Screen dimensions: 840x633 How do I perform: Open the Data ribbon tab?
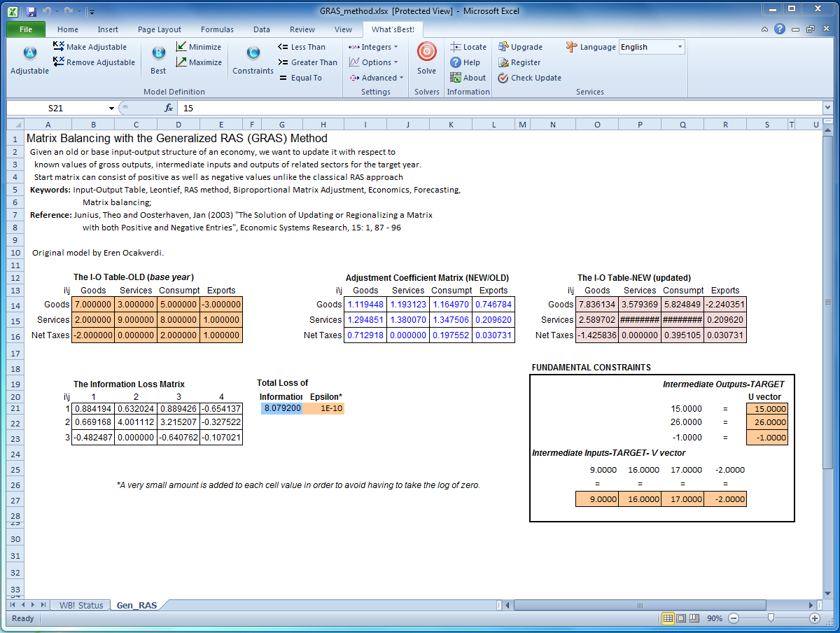(262, 29)
